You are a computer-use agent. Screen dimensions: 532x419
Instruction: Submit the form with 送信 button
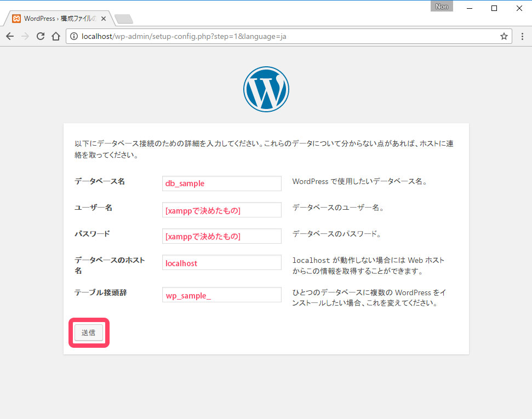[x=89, y=332]
